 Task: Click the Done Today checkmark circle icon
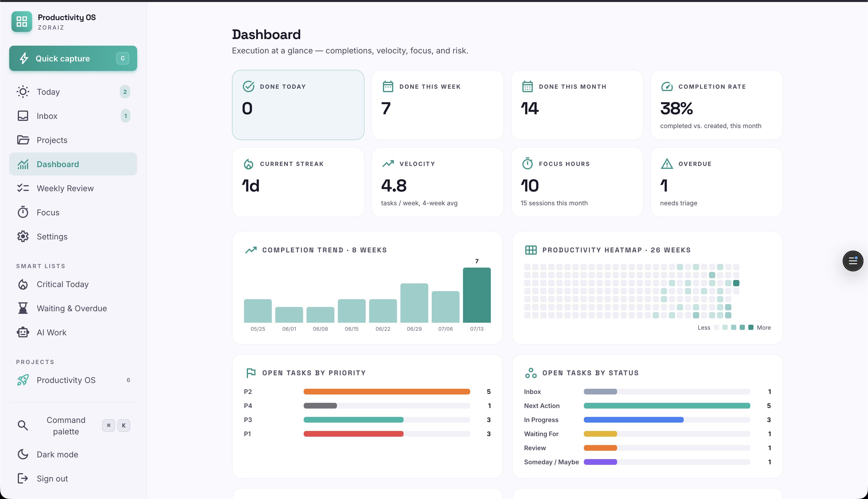click(248, 86)
